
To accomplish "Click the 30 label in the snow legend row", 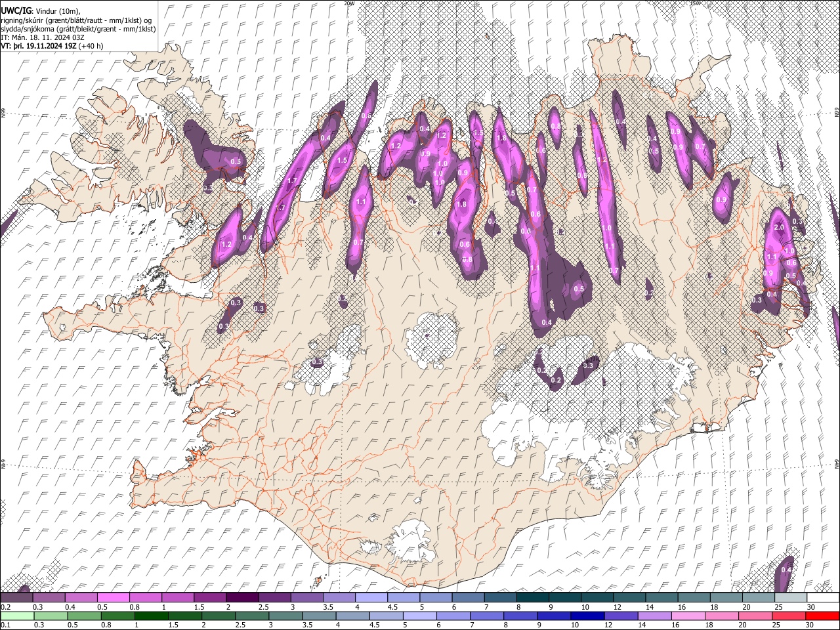I will pyautogui.click(x=811, y=607).
